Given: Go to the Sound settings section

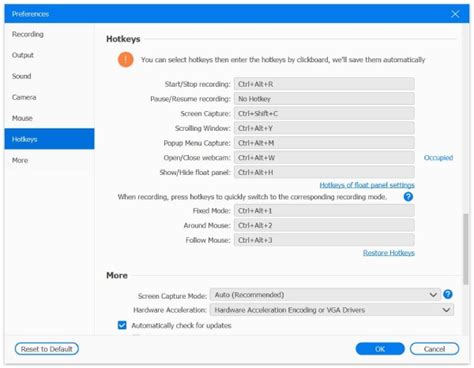Looking at the screenshot, I should click(x=49, y=76).
